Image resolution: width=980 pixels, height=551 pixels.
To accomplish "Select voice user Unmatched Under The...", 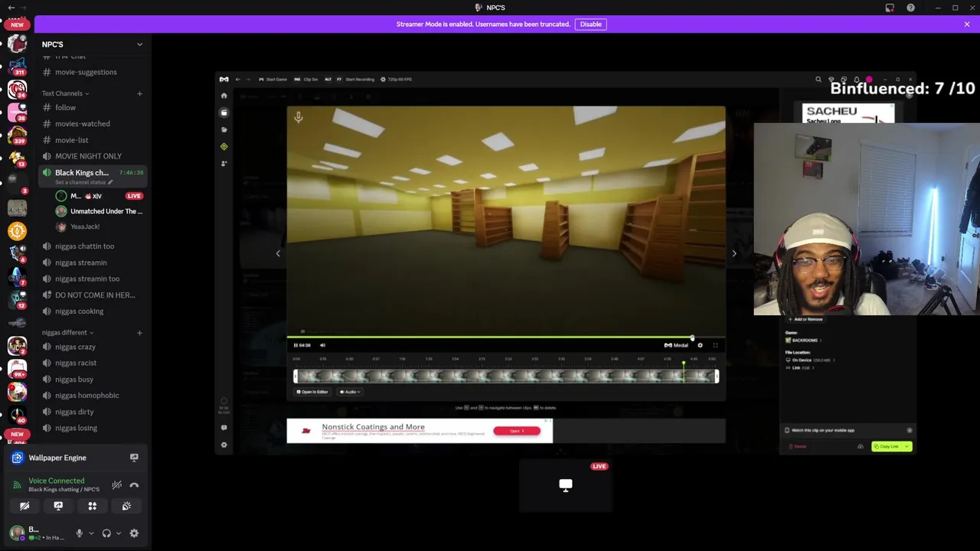I will (100, 211).
